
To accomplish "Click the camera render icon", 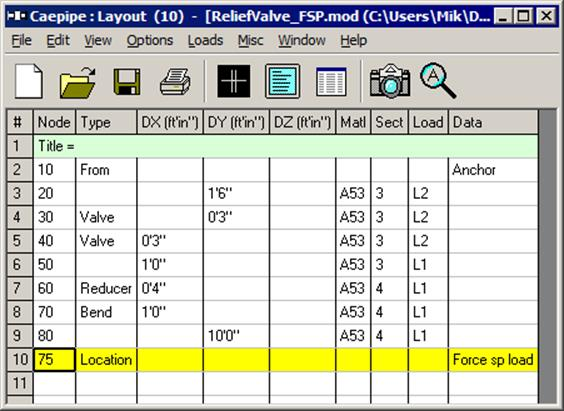I will pyautogui.click(x=390, y=81).
